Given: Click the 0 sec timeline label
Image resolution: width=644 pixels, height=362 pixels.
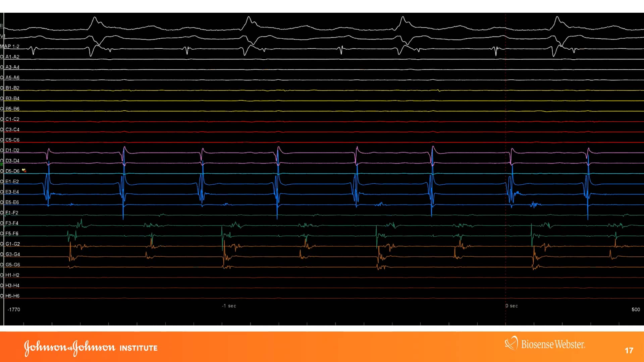Looking at the screenshot, I should [511, 306].
